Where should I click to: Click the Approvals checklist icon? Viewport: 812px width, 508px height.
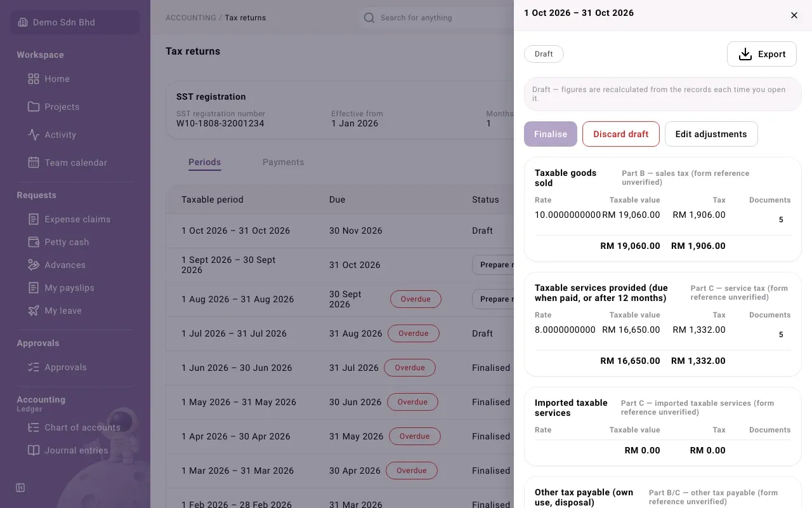pyautogui.click(x=34, y=367)
